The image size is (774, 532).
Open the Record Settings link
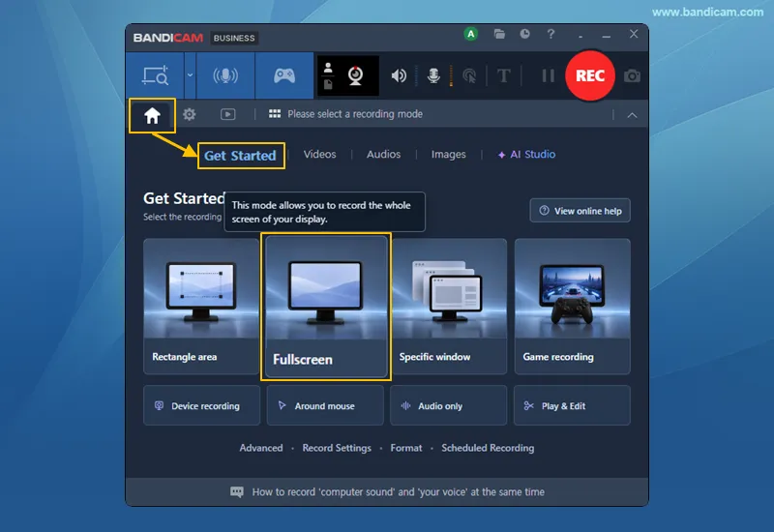click(337, 448)
